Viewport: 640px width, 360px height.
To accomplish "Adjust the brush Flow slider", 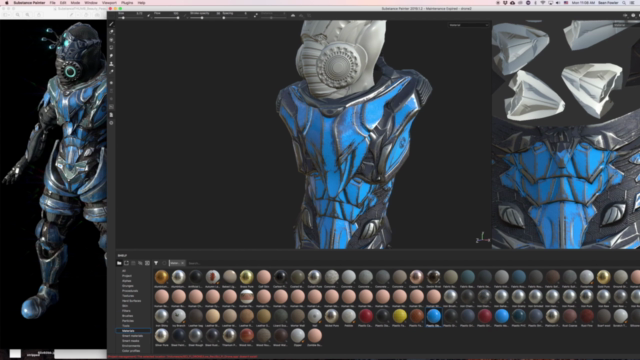I will click(167, 18).
